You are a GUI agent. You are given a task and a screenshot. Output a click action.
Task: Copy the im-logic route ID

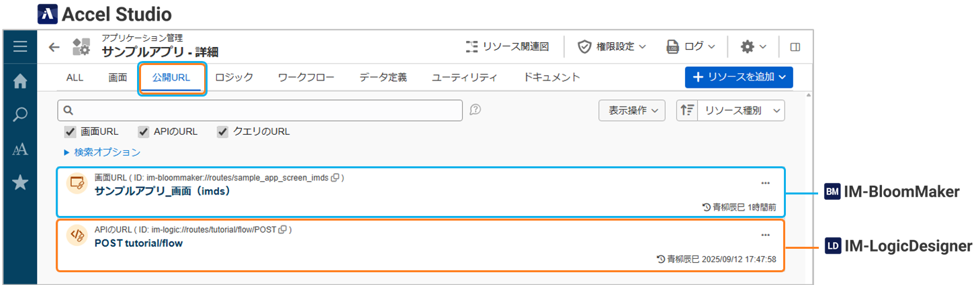click(x=283, y=229)
